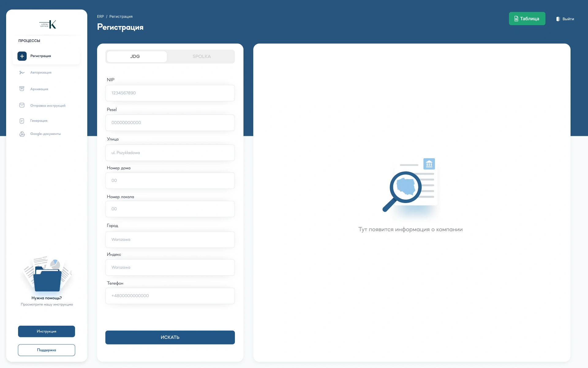
Task: Open the Инструкция help button
Action: click(x=47, y=332)
